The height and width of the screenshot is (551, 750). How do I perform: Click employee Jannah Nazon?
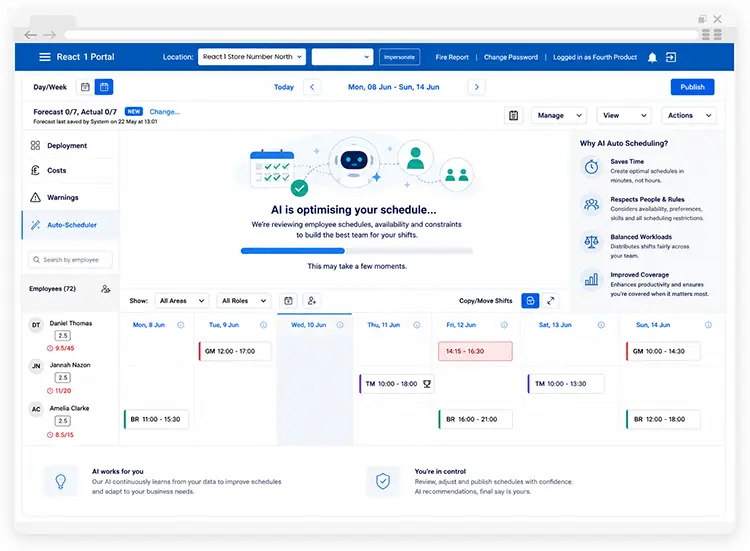(70, 365)
